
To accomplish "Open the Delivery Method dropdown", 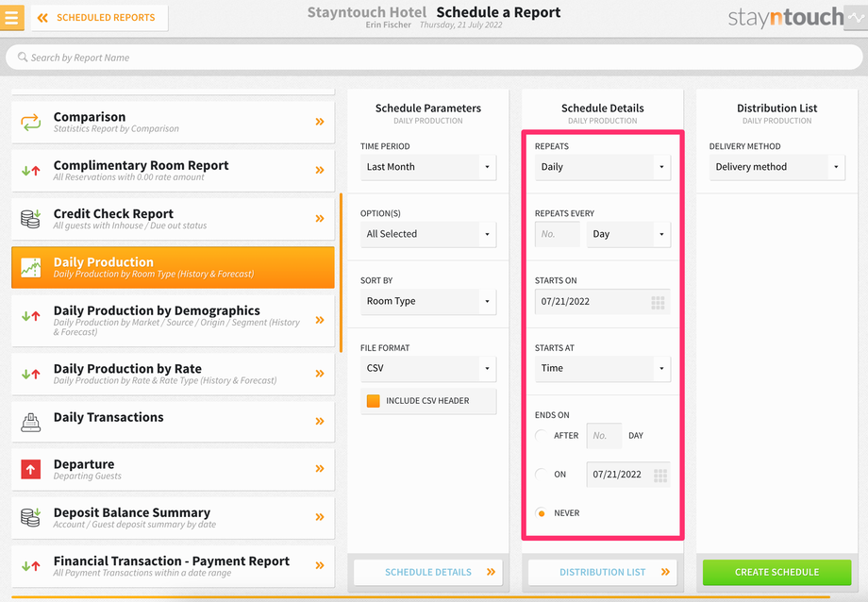I will (x=776, y=167).
